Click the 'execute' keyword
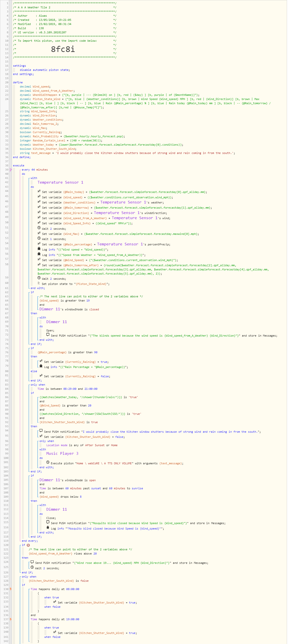This screenshot has width=289, height=644. pos(19,166)
